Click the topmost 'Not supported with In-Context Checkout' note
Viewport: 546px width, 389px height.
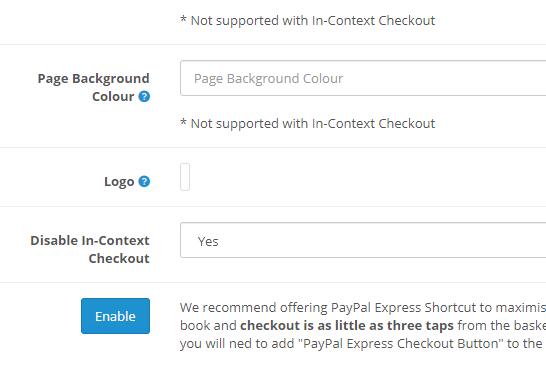(x=307, y=21)
